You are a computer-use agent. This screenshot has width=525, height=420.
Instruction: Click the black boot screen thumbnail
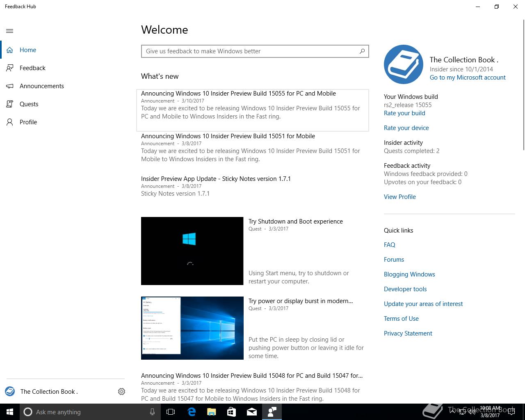pos(192,251)
